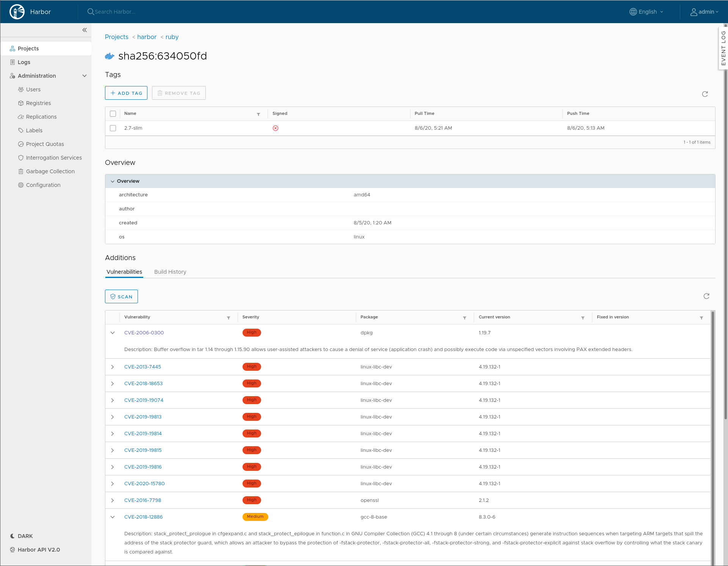This screenshot has width=728, height=566.
Task: Click High badge for CVE-2006-0300
Action: (252, 332)
